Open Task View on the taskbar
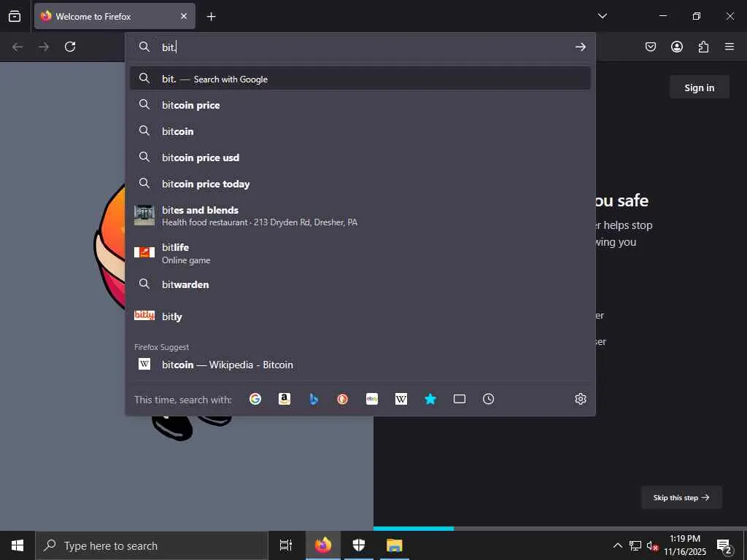 (x=285, y=545)
